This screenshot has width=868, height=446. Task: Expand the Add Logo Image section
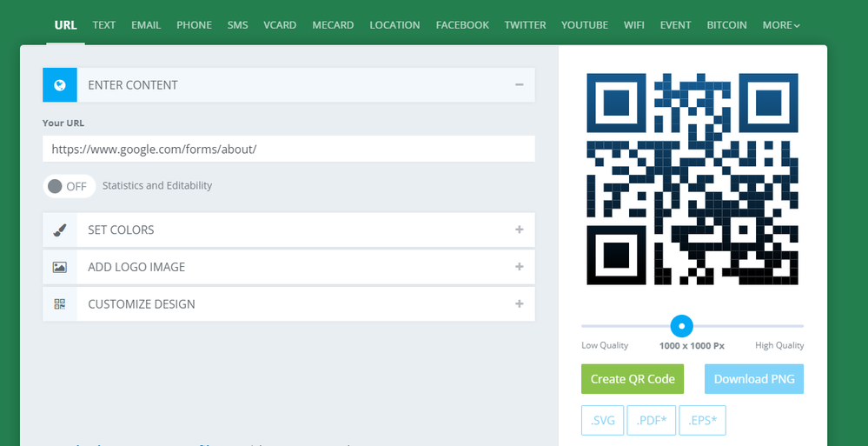click(519, 268)
